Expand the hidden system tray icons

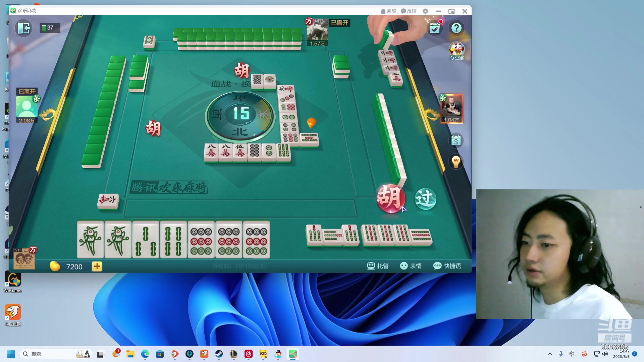pos(550,354)
